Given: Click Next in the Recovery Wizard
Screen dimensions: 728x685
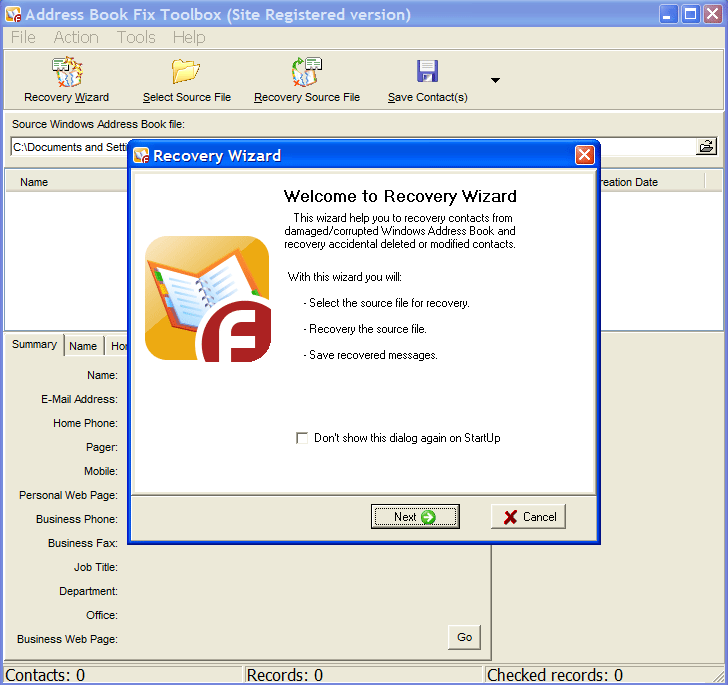Looking at the screenshot, I should (x=415, y=516).
